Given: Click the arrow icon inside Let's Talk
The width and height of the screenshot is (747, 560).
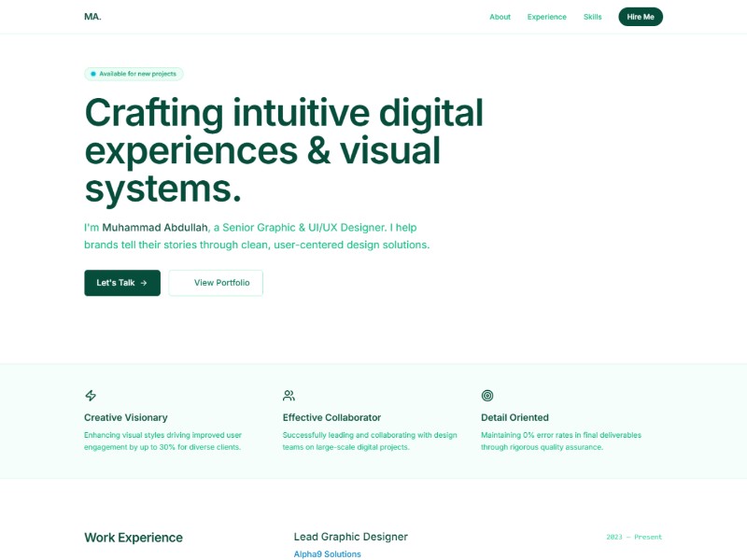Looking at the screenshot, I should tap(144, 283).
